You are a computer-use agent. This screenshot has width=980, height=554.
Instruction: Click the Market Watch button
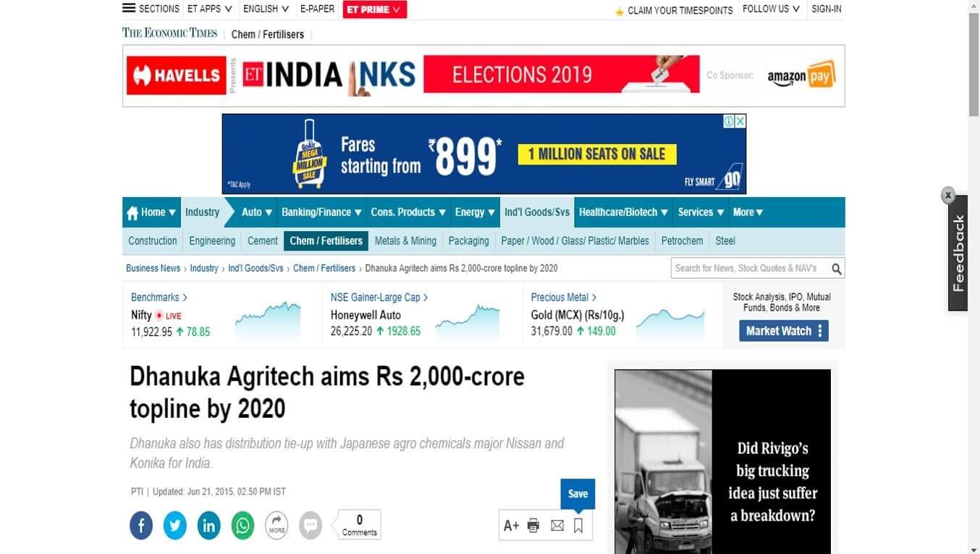pos(784,331)
